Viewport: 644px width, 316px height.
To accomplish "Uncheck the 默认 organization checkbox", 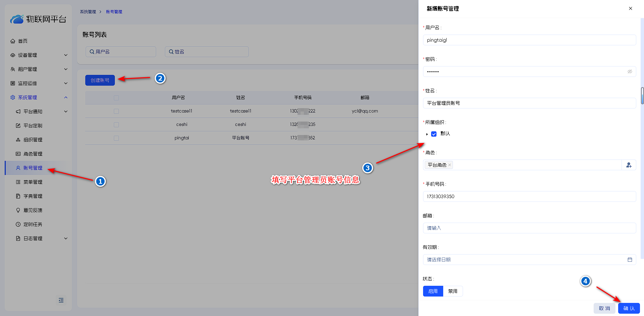I will 434,134.
